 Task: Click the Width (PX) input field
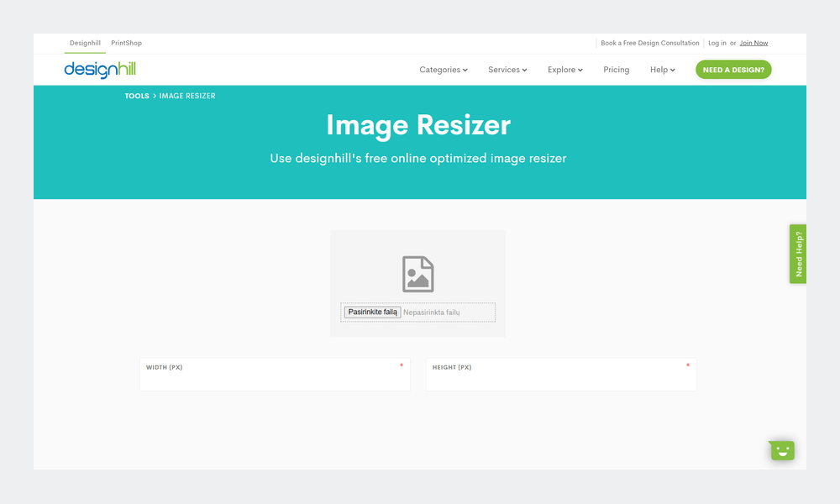coord(275,375)
